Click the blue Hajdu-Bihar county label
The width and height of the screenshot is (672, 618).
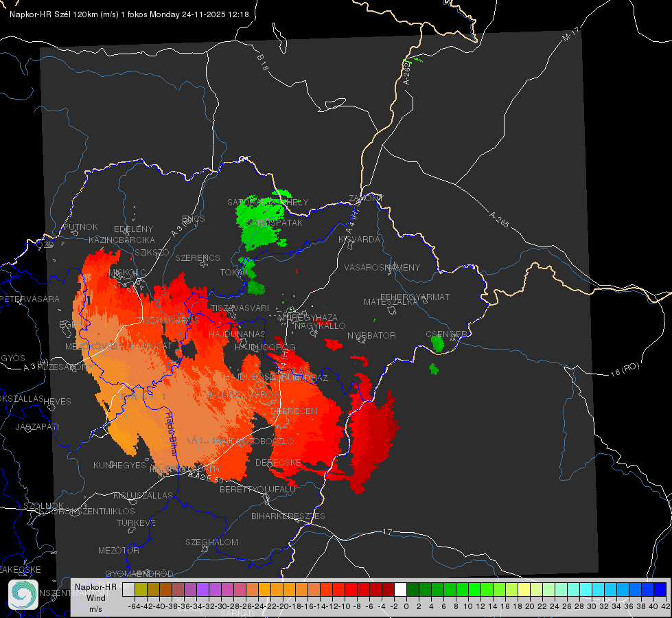coord(172,435)
